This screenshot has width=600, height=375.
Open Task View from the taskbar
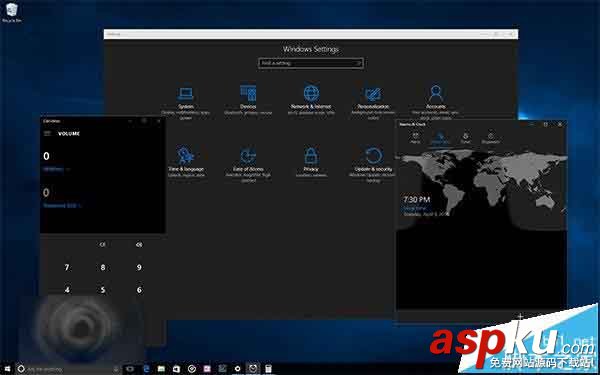pos(130,369)
